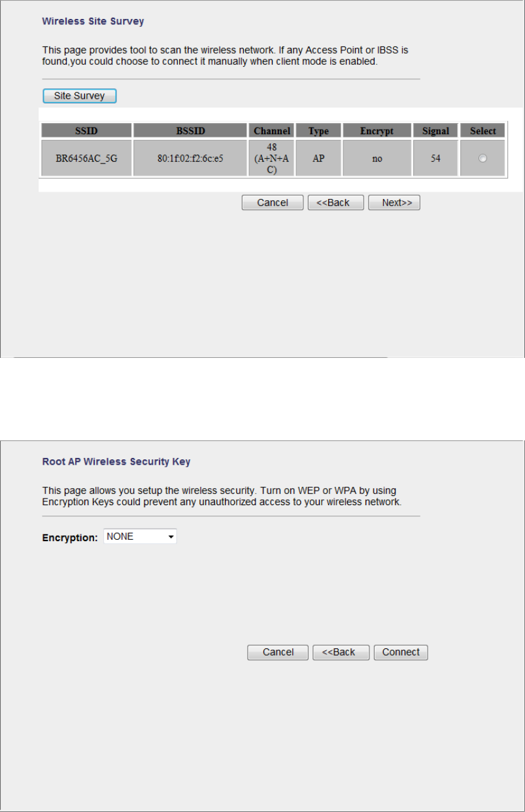Image resolution: width=525 pixels, height=812 pixels.
Task: Click <<Back on the Security Key page
Action: [x=341, y=652]
